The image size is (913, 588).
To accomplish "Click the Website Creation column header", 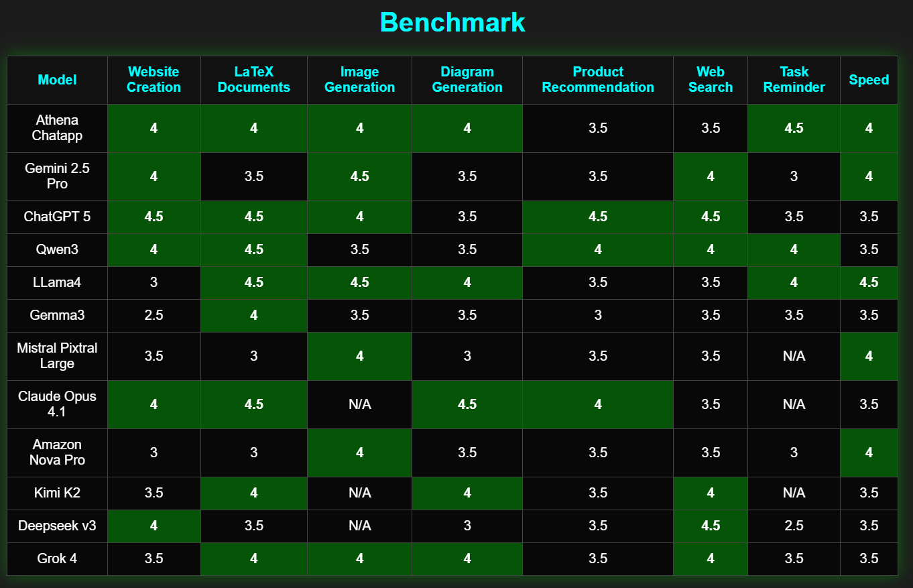I will (154, 80).
